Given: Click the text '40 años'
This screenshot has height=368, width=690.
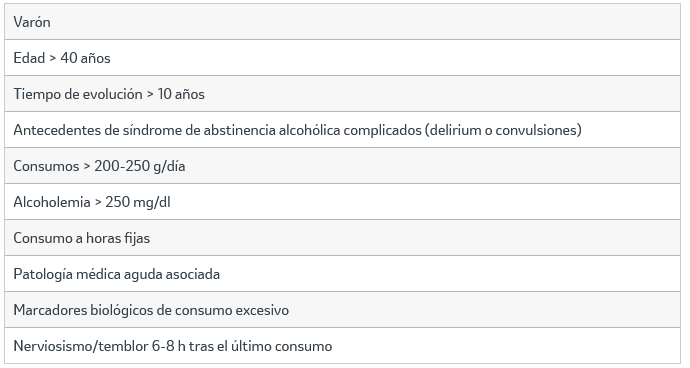Looking at the screenshot, I should click(85, 58).
